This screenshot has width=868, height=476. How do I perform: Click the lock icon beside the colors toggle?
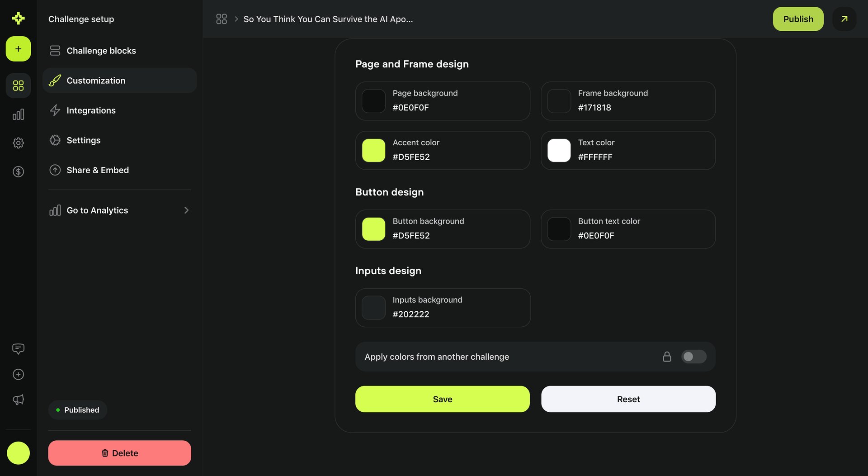coord(667,357)
